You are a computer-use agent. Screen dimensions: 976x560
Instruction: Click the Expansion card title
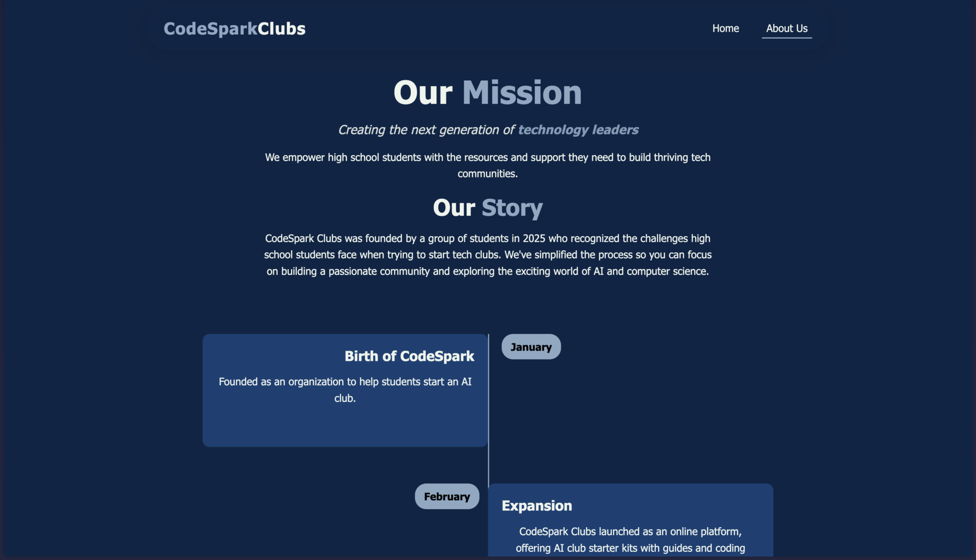[x=537, y=506]
